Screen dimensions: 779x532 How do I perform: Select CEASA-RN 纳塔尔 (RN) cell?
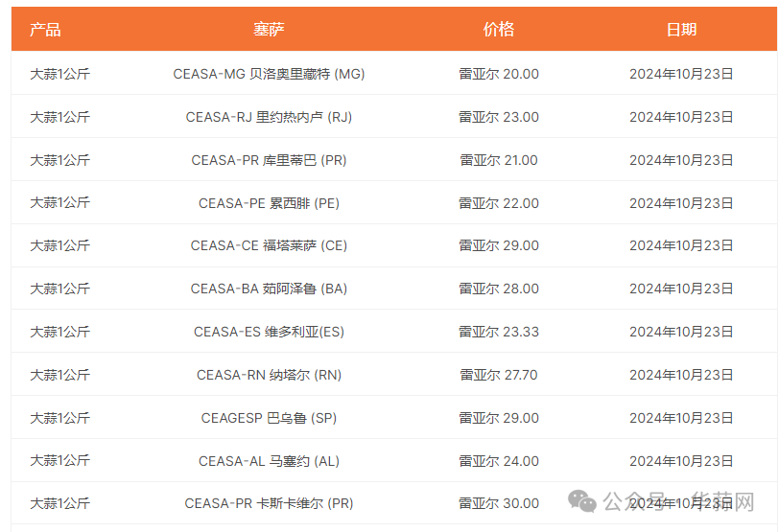pos(269,375)
